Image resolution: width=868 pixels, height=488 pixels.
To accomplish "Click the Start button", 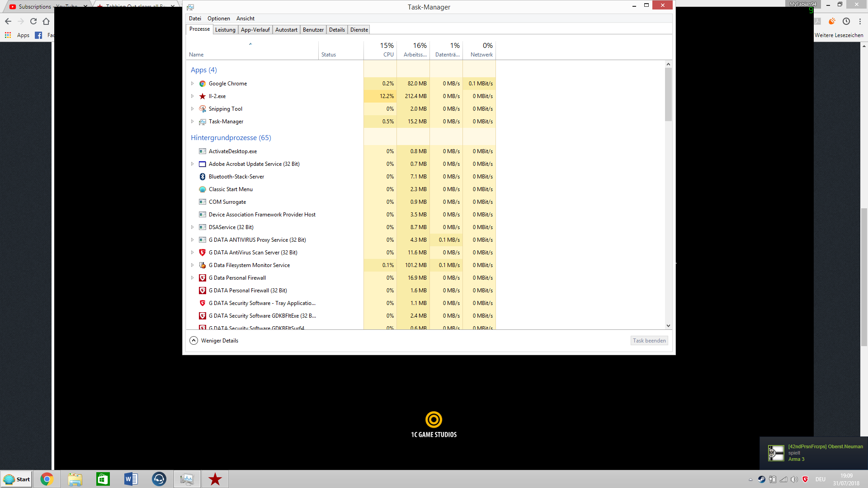I will pyautogui.click(x=17, y=479).
